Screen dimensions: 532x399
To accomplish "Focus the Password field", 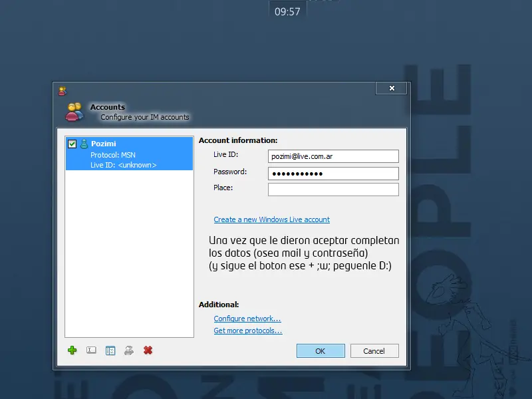I will point(333,174).
